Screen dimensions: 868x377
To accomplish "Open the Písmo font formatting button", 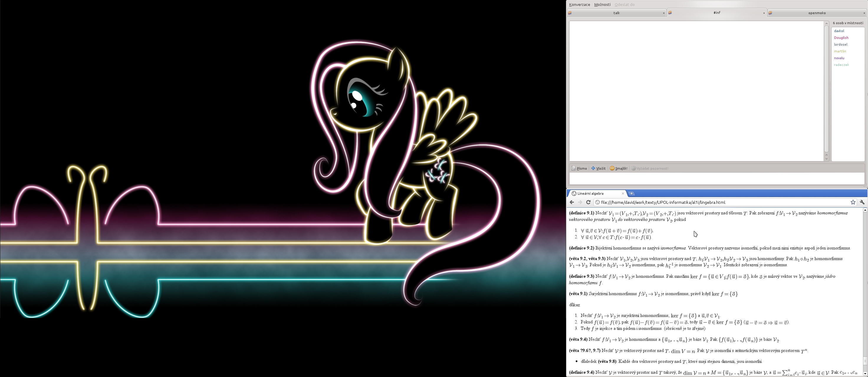I will pos(579,168).
